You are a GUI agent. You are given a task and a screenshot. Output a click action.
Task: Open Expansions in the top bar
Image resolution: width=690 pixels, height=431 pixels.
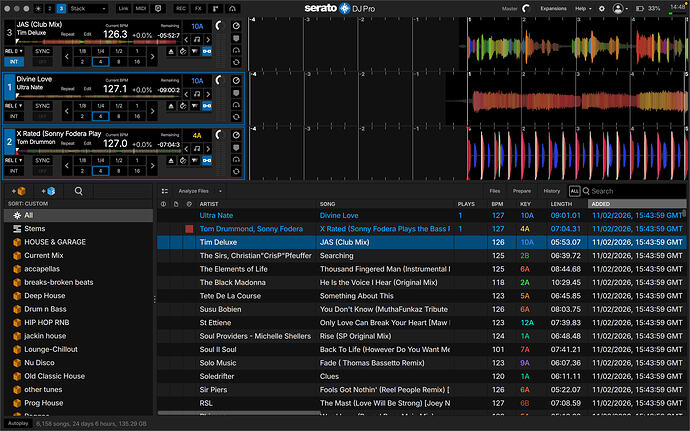(x=554, y=8)
